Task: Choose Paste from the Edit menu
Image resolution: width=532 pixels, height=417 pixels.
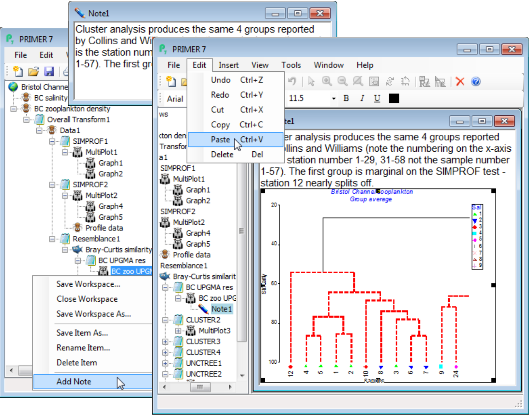Action: click(x=236, y=140)
